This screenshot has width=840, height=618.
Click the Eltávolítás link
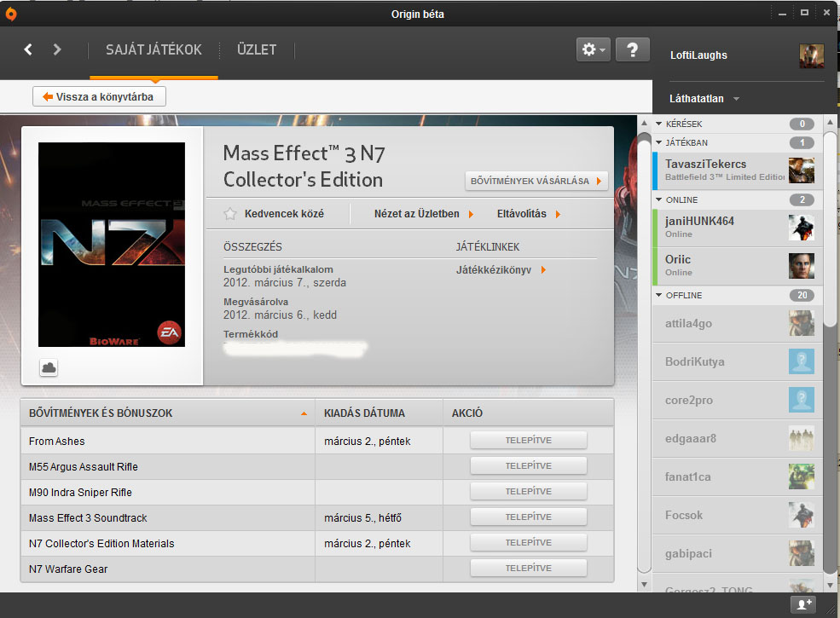point(528,214)
